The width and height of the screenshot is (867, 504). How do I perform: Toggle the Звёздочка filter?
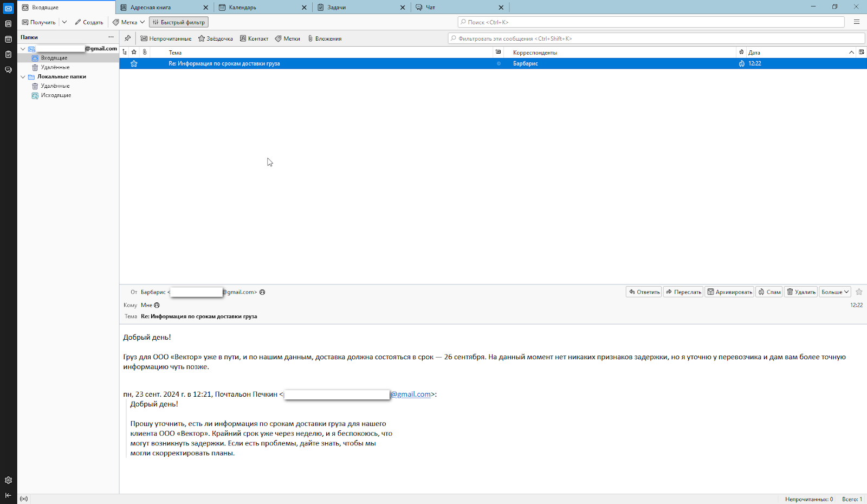click(216, 38)
